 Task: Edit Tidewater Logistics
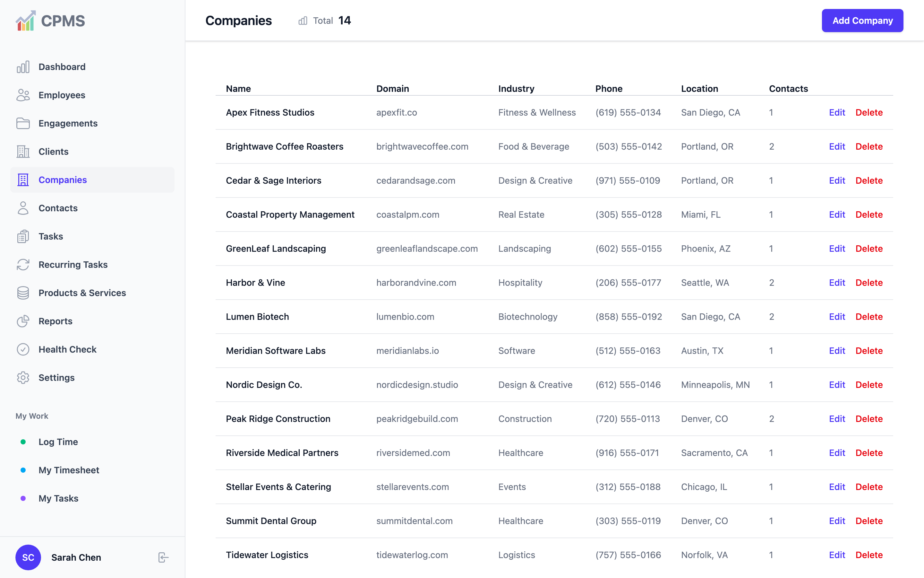click(837, 555)
